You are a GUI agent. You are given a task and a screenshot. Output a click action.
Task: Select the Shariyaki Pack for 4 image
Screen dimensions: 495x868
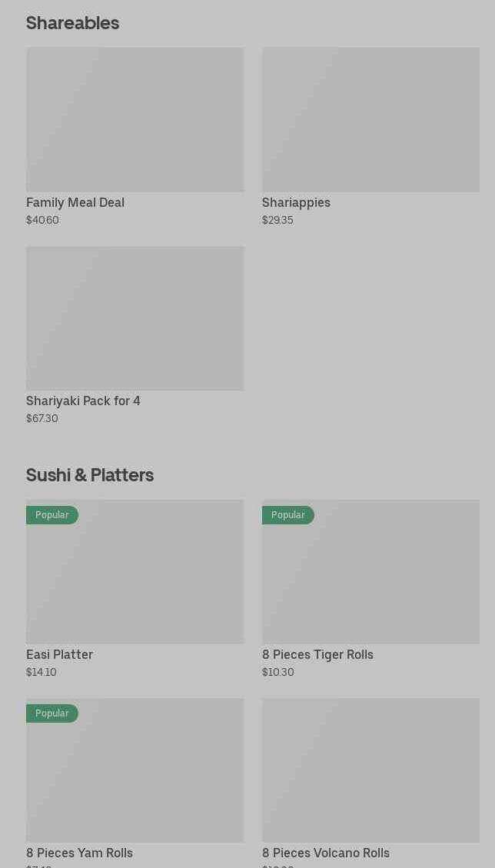coord(135,318)
